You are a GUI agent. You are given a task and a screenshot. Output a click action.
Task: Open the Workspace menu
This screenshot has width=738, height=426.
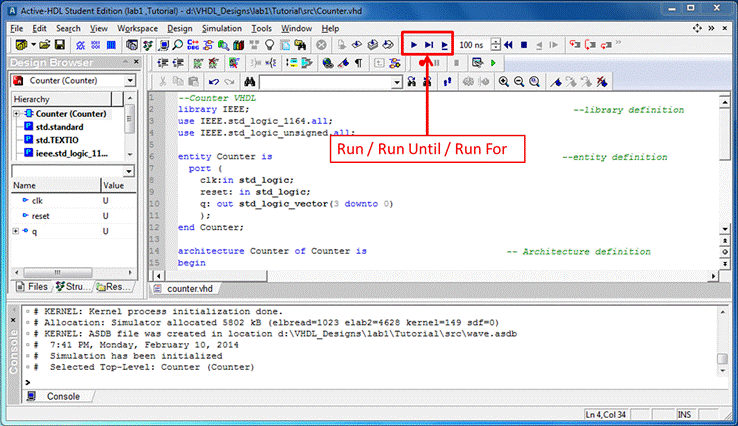pos(137,29)
